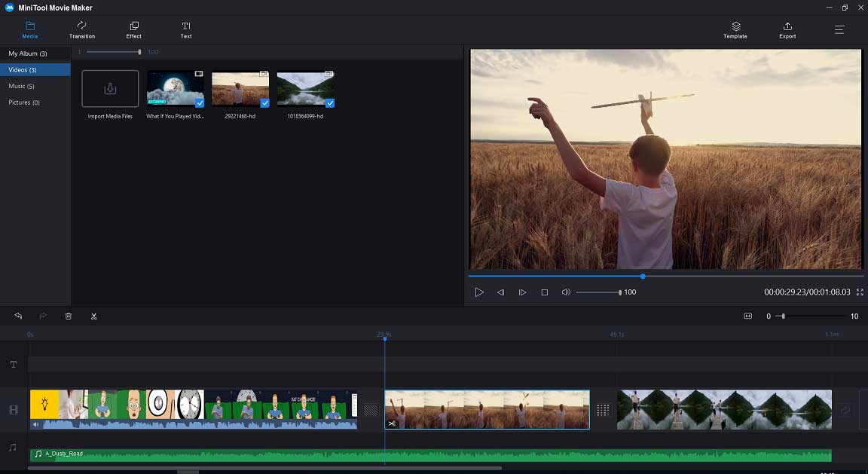Screen dimensions: 868x474
Task: Click scissors icon on wheat field clip
Action: click(x=392, y=424)
